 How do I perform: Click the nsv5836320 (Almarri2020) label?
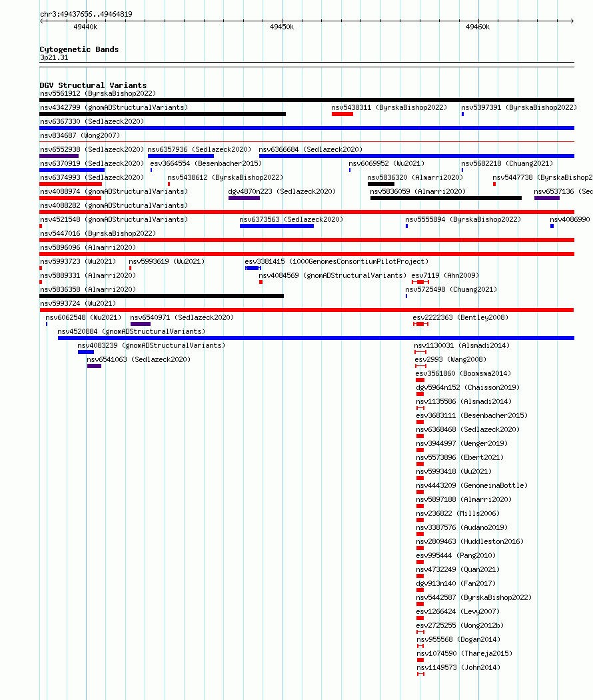(415, 178)
